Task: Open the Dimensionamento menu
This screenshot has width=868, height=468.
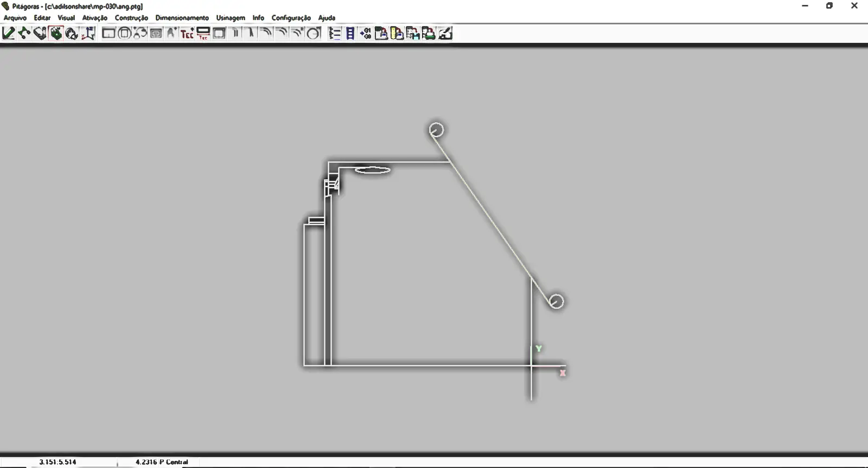Action: coord(182,18)
